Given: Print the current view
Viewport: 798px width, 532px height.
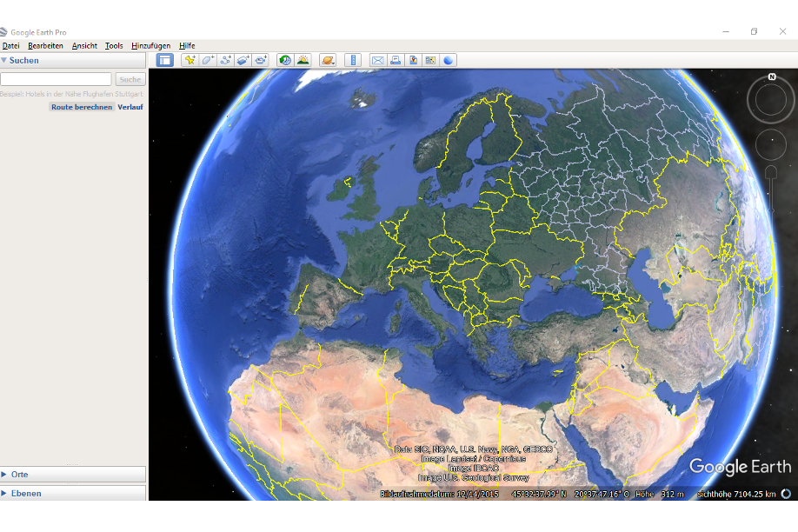Looking at the screenshot, I should tap(395, 60).
